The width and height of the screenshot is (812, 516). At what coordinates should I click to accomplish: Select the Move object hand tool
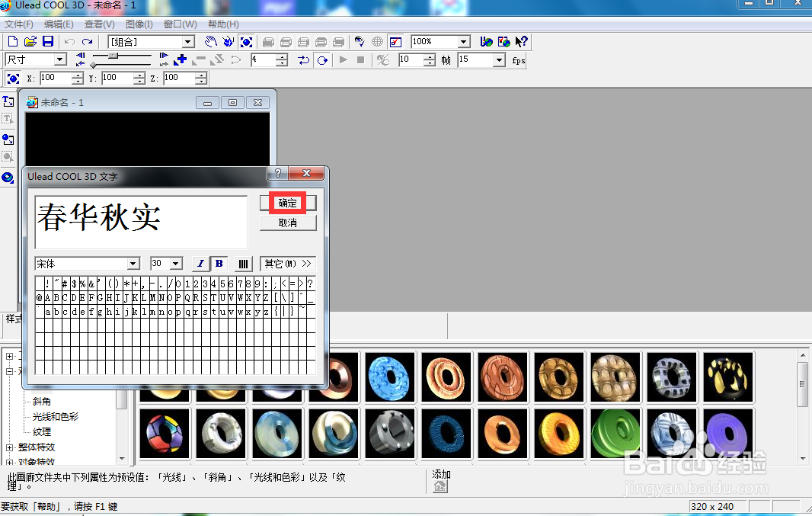211,41
